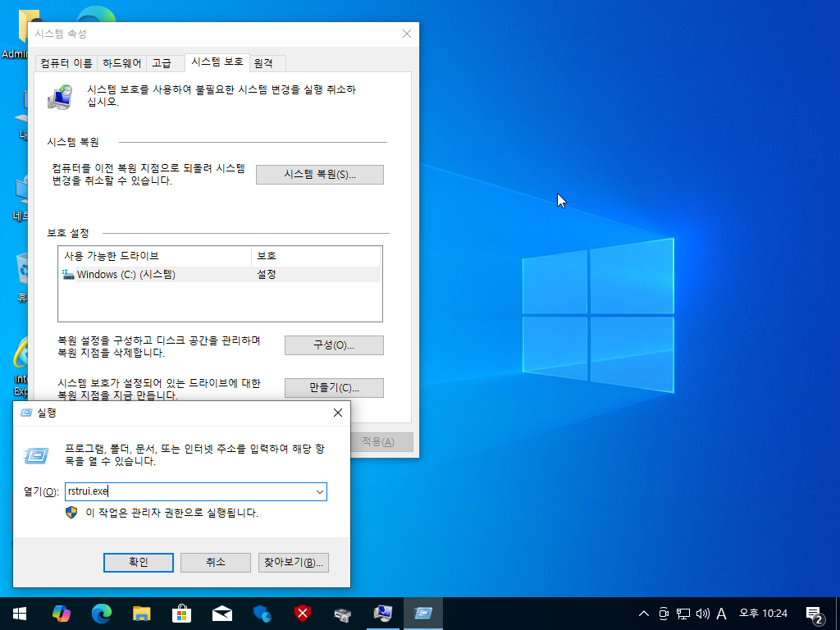Select the Windows (C:) (시스템) drive row
This screenshot has height=630, width=840.
(220, 274)
